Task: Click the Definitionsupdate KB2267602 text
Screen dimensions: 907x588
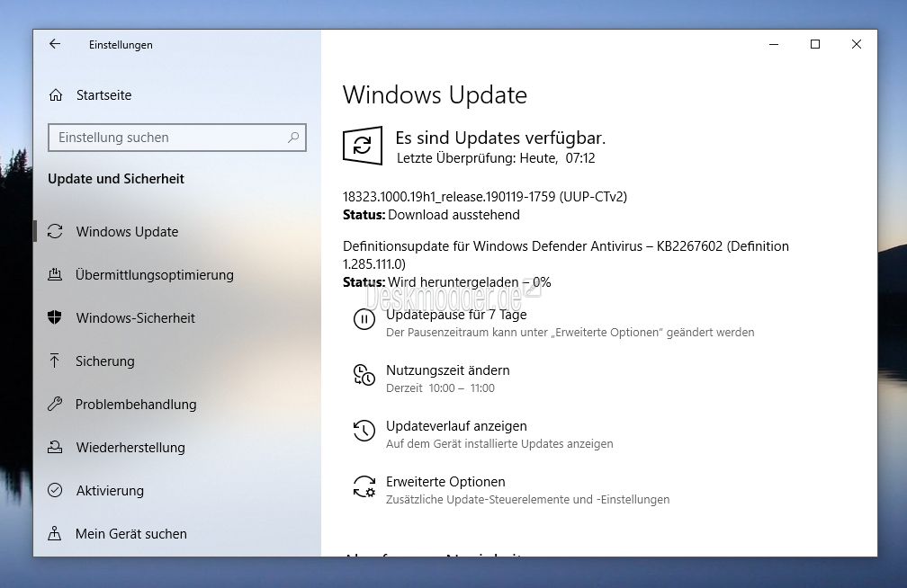Action: pyautogui.click(x=566, y=255)
